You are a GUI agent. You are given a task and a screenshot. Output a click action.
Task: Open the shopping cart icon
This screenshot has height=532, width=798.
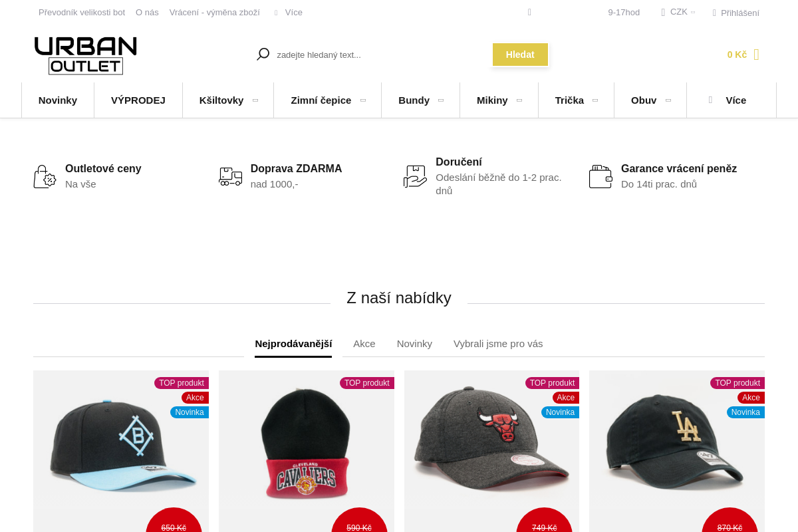756,55
